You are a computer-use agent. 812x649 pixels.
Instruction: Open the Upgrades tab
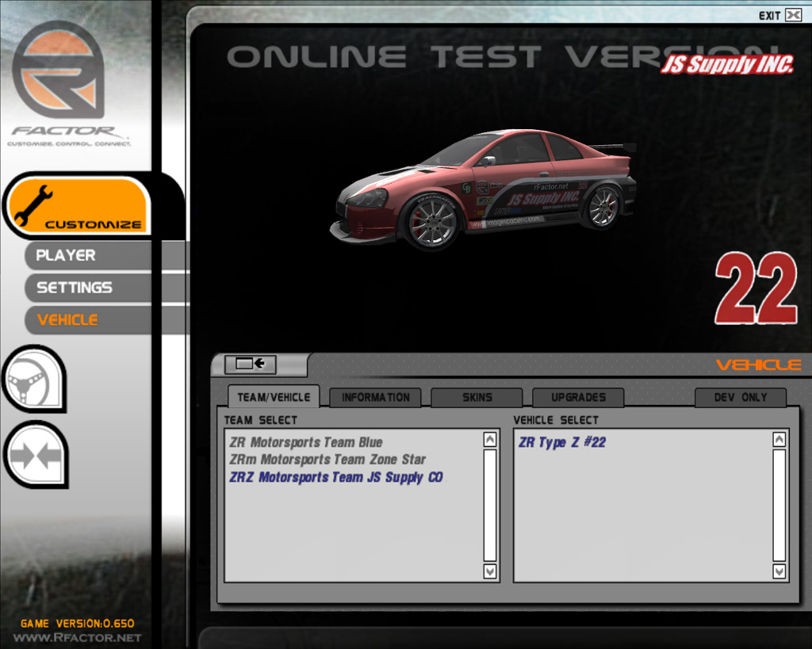click(x=578, y=398)
